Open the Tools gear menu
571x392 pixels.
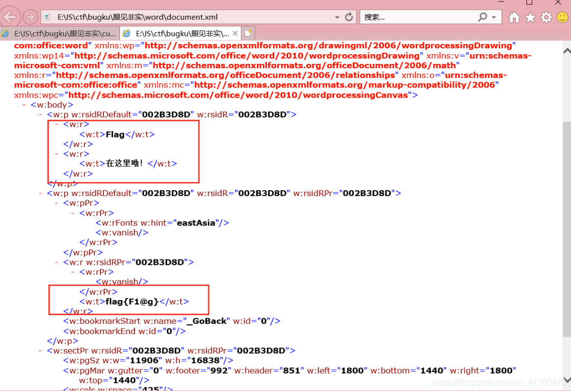(546, 17)
